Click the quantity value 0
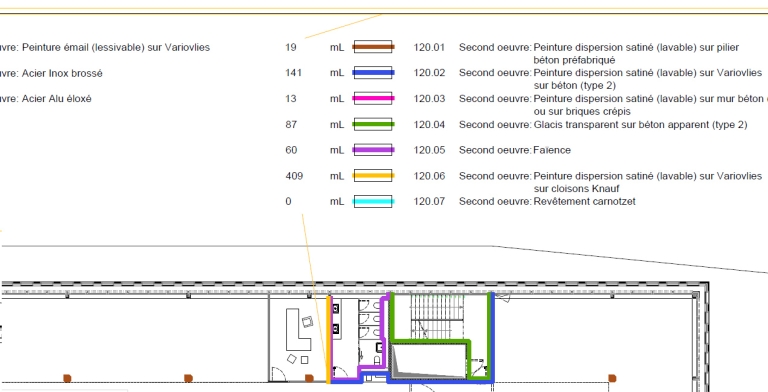 [x=288, y=201]
